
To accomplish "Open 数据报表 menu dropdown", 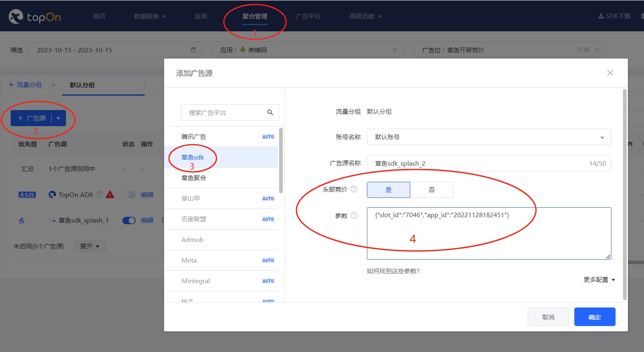I will [150, 16].
